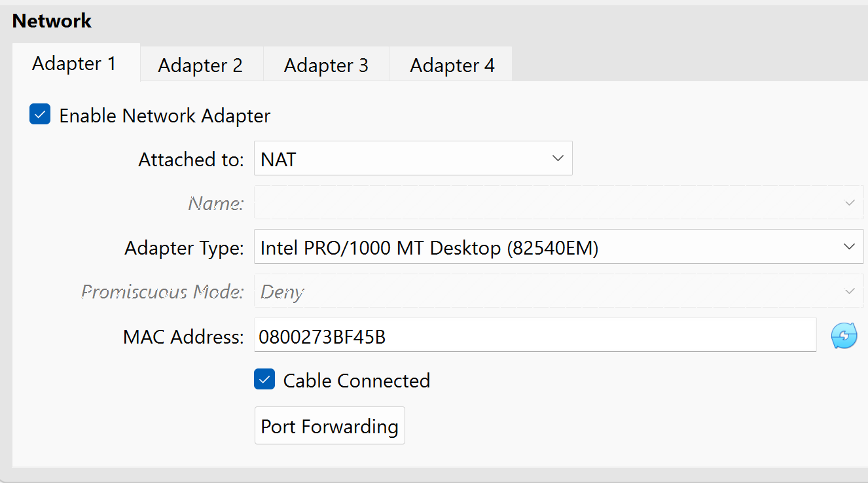The height and width of the screenshot is (483, 868).
Task: Click the "Promiscuous Mode:" label
Action: click(x=162, y=292)
